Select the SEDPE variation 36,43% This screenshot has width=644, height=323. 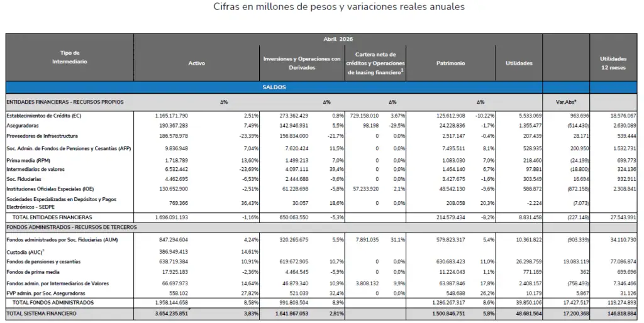point(250,203)
